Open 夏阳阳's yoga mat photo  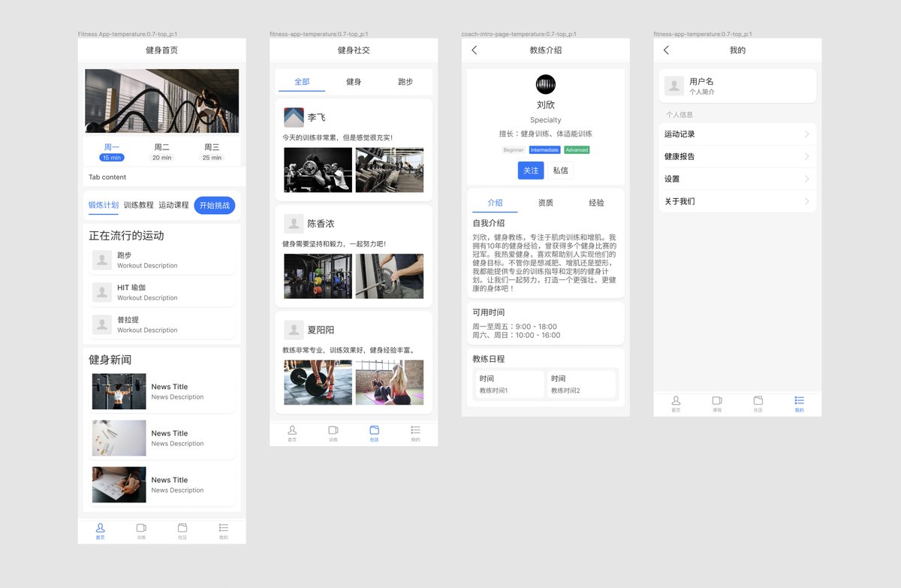tap(390, 382)
